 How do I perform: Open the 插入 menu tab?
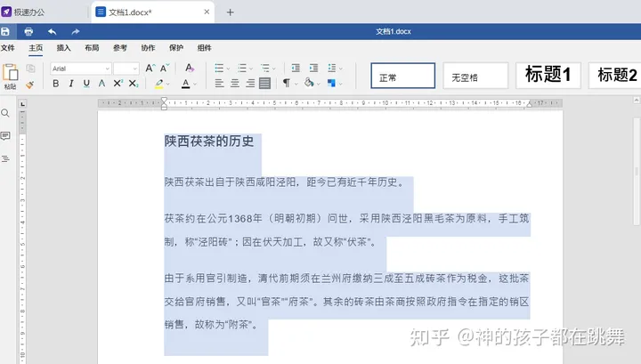[63, 48]
